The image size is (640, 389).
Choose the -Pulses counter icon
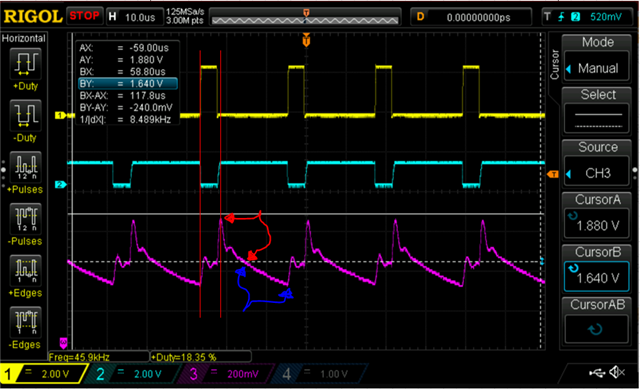[25, 219]
